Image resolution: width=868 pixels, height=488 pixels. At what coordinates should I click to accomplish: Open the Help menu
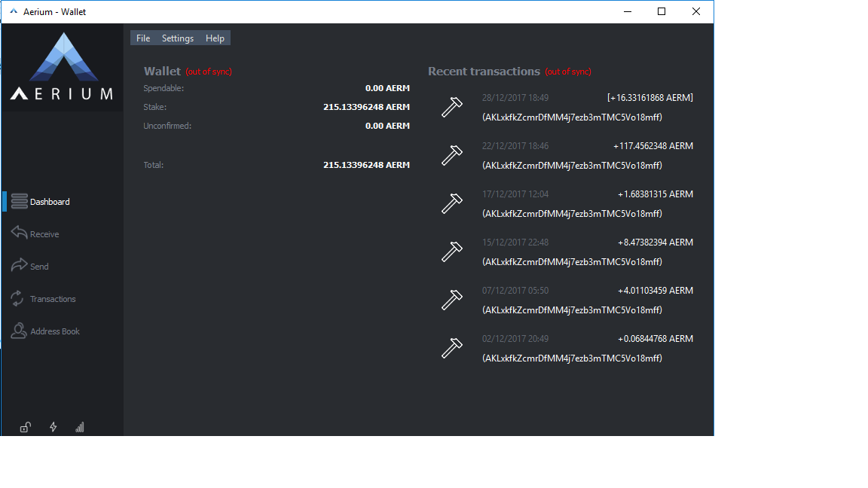[x=215, y=38]
